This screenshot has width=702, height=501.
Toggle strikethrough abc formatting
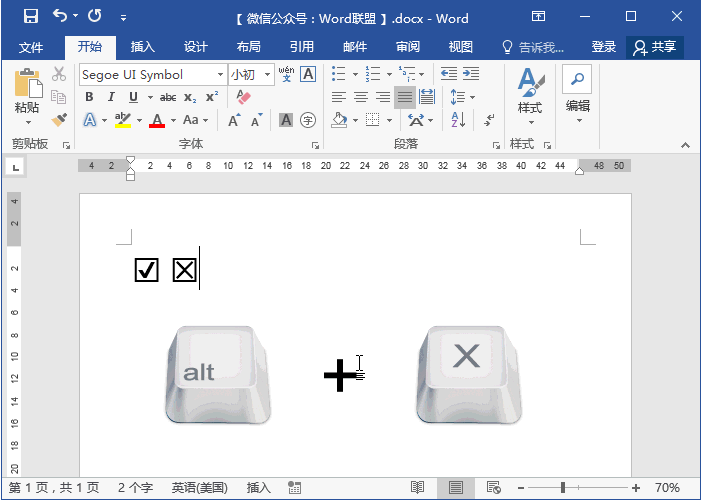coord(168,98)
